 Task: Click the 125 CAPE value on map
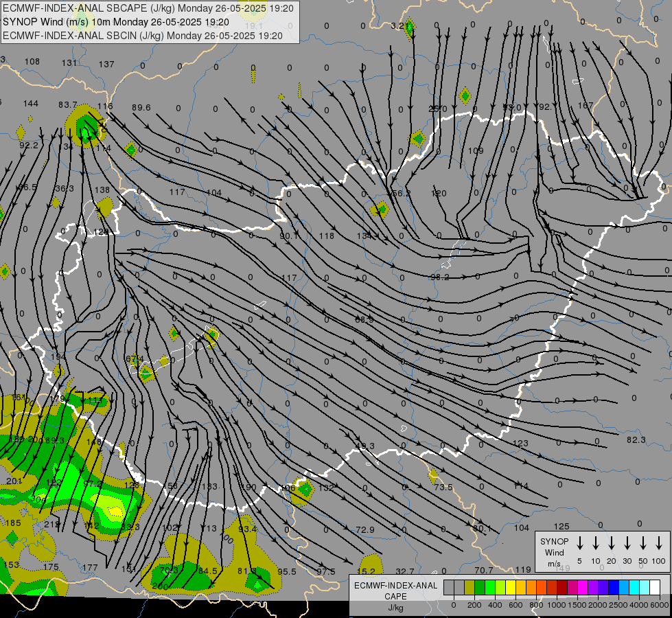coord(561,526)
